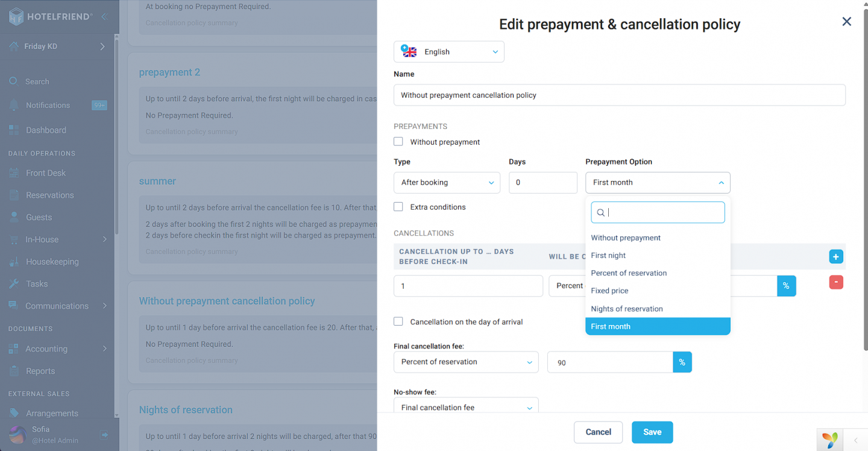This screenshot has width=868, height=451.
Task: Click the logout icon beside Sofia
Action: (x=104, y=434)
